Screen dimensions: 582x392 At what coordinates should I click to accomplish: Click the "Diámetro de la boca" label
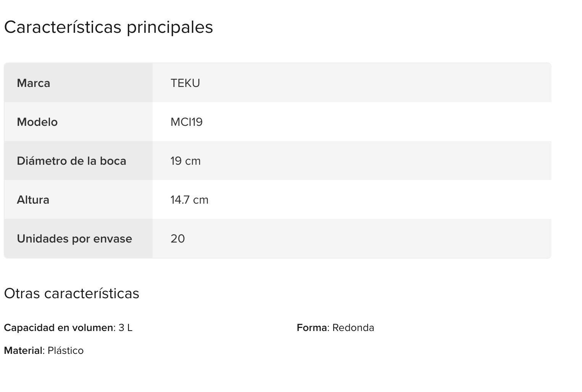click(72, 161)
